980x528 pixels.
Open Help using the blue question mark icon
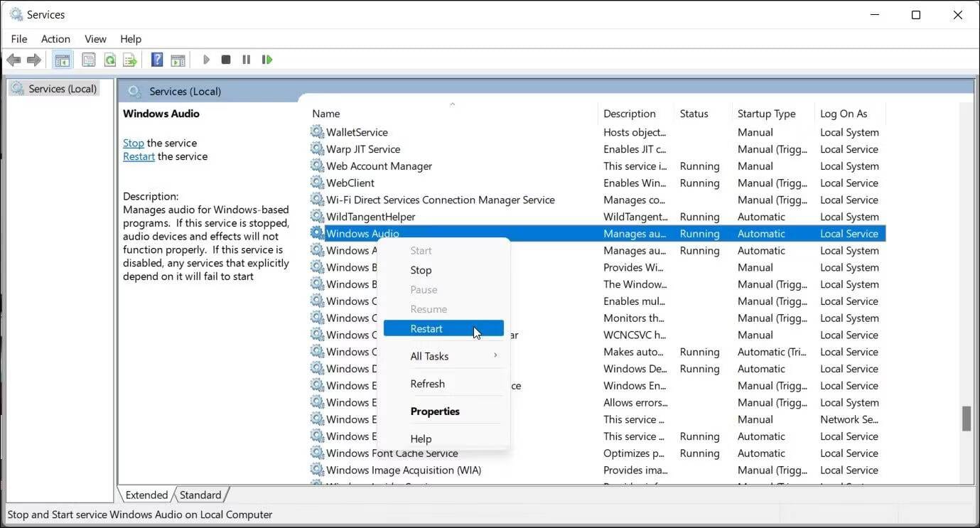tap(156, 60)
